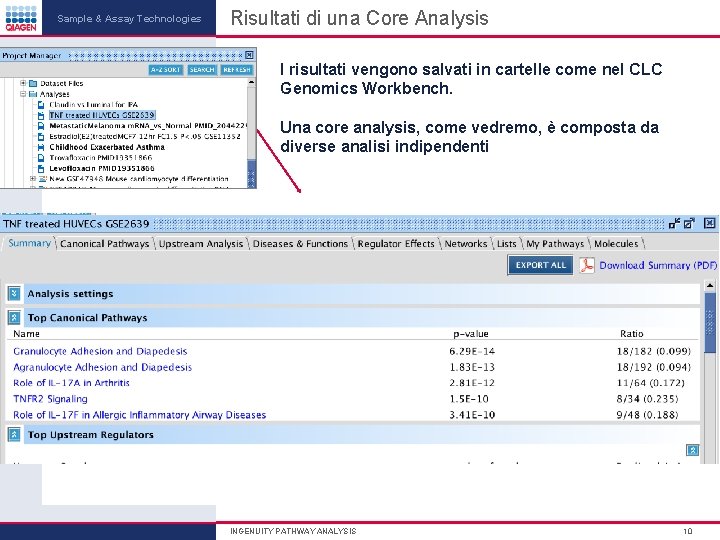Expand New GSE47948 Mouse cardiomyocyte node

33,179
